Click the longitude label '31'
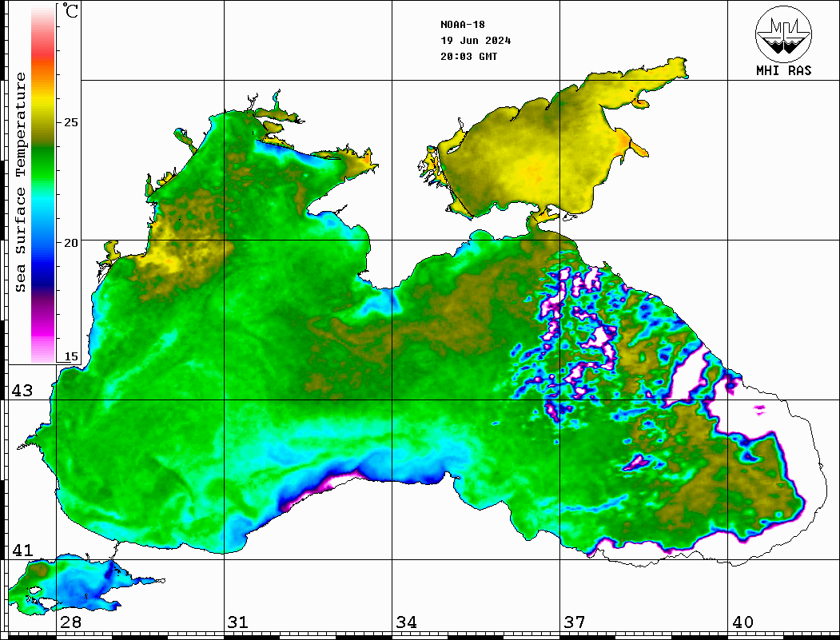Viewport: 840px width, 640px height. pyautogui.click(x=238, y=622)
